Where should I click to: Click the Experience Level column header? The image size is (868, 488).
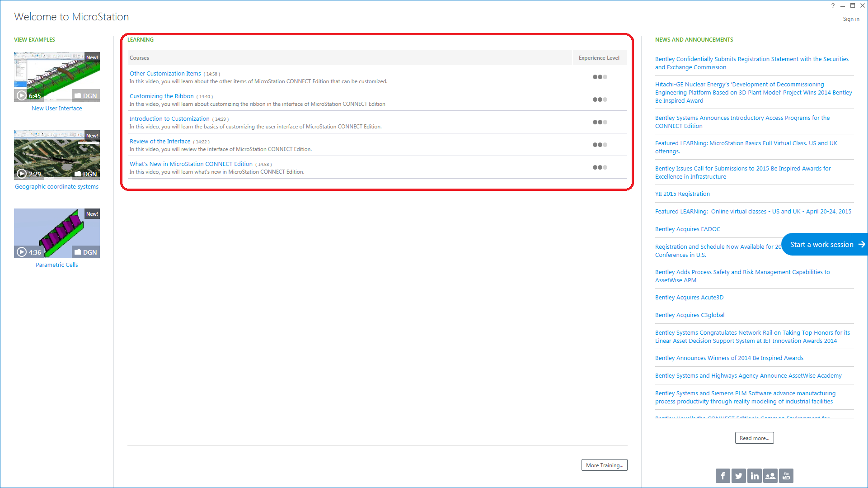tap(599, 57)
